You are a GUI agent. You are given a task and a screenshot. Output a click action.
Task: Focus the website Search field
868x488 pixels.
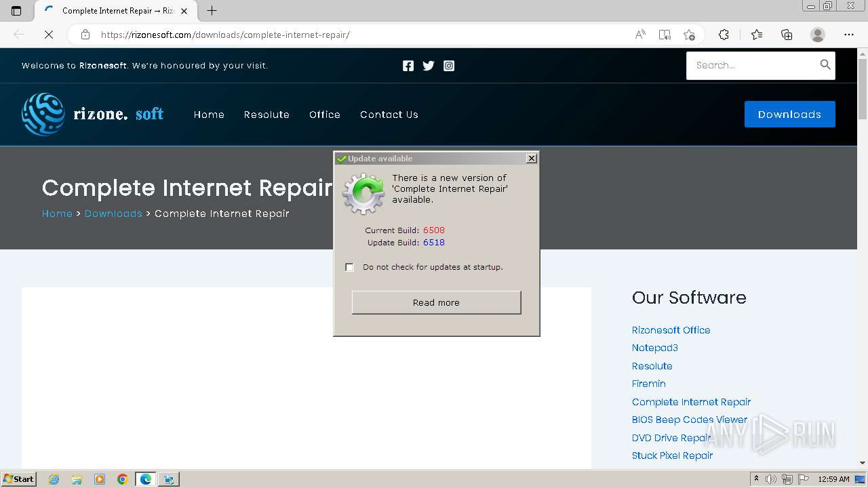pos(753,65)
